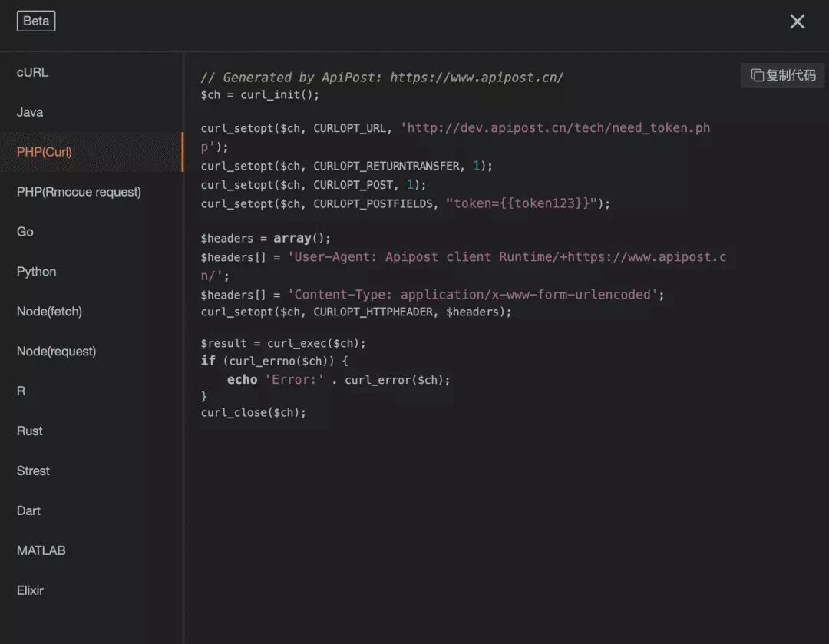This screenshot has width=829, height=644.
Task: Click the $headers = array(); line
Action: coord(266,239)
